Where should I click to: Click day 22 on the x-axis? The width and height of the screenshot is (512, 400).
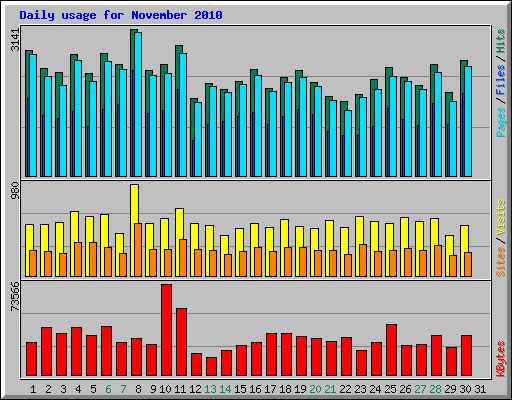coord(345,389)
